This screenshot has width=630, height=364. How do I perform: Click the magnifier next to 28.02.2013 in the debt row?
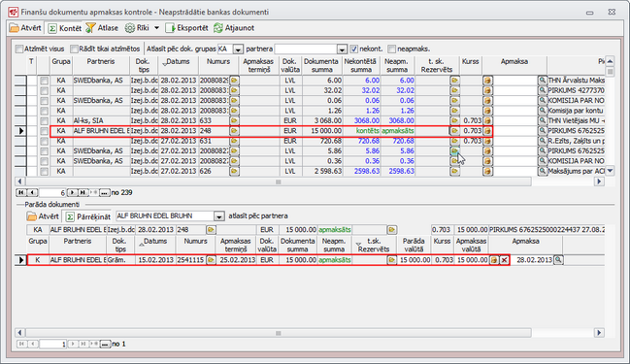click(558, 260)
